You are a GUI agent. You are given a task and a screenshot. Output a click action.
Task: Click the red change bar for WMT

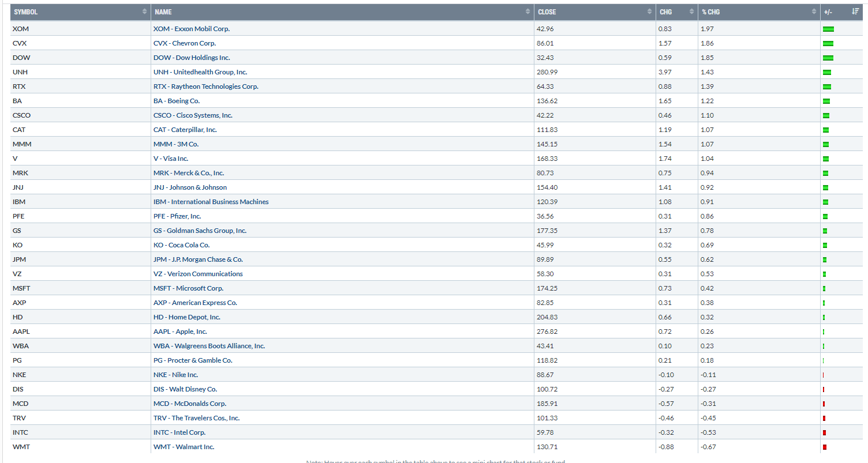click(825, 447)
